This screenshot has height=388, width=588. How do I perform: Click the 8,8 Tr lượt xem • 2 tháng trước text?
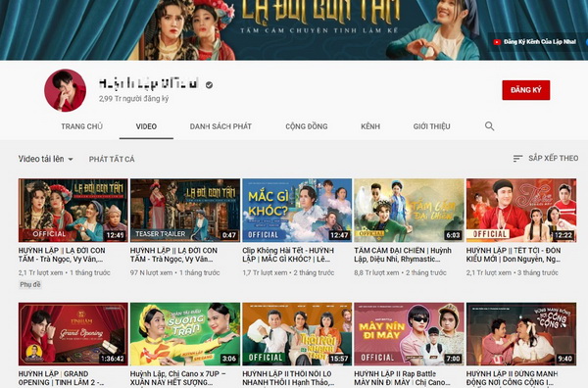click(x=400, y=272)
